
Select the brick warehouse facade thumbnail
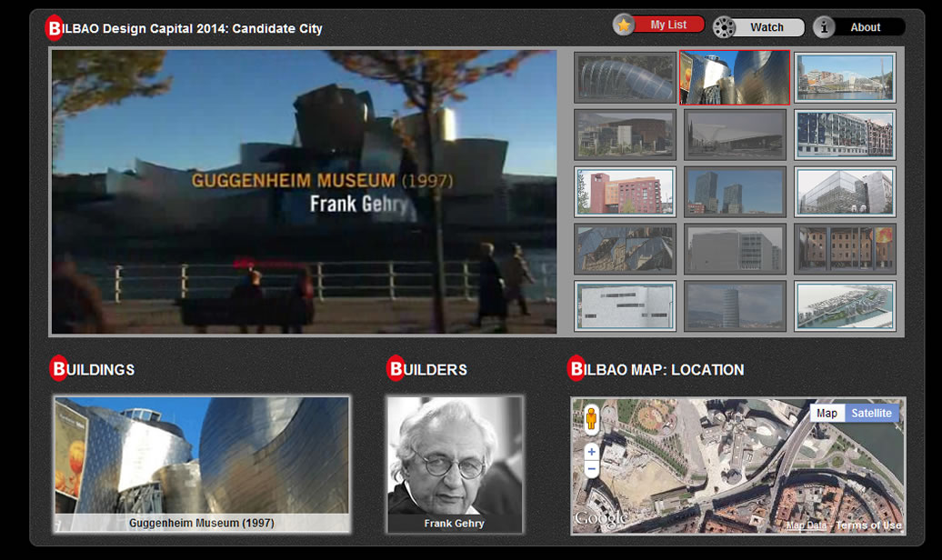(845, 249)
